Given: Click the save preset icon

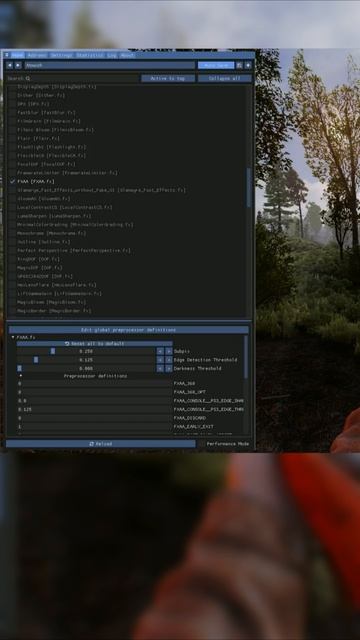Looking at the screenshot, I should tap(240, 65).
